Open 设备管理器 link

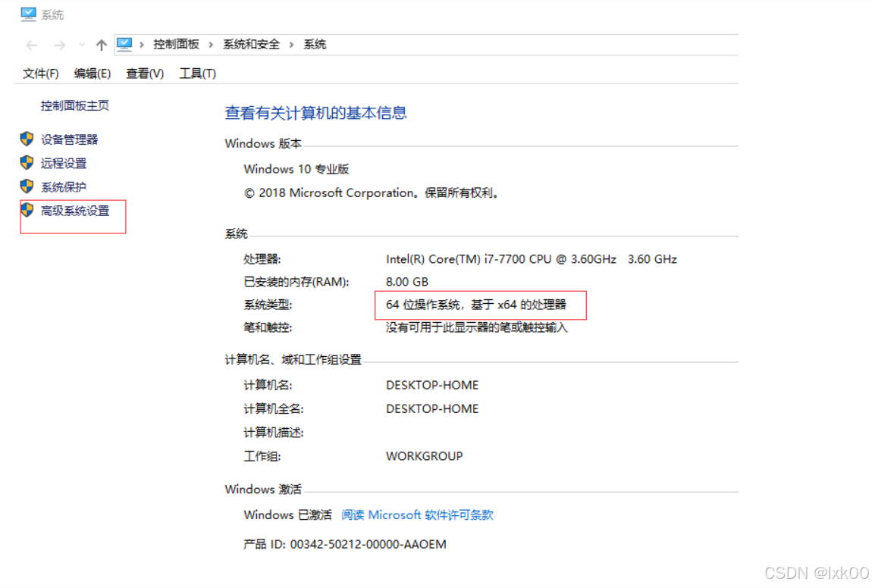(70, 139)
